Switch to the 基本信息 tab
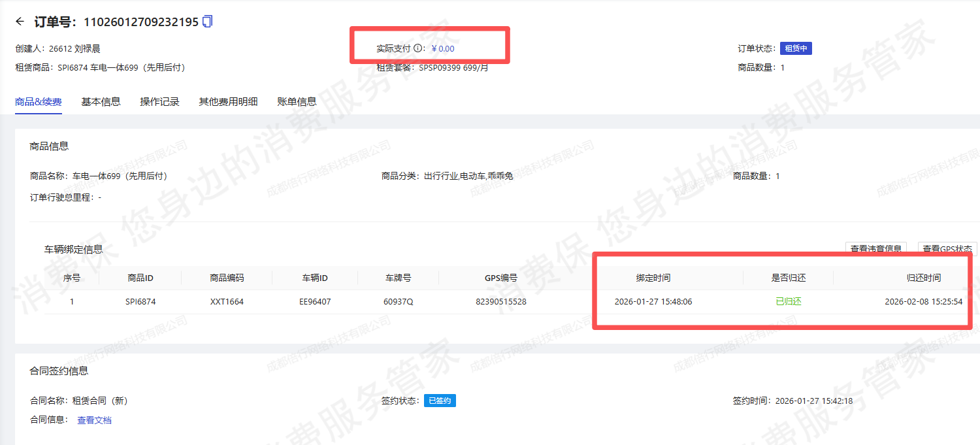This screenshot has height=445, width=980. pyautogui.click(x=101, y=101)
